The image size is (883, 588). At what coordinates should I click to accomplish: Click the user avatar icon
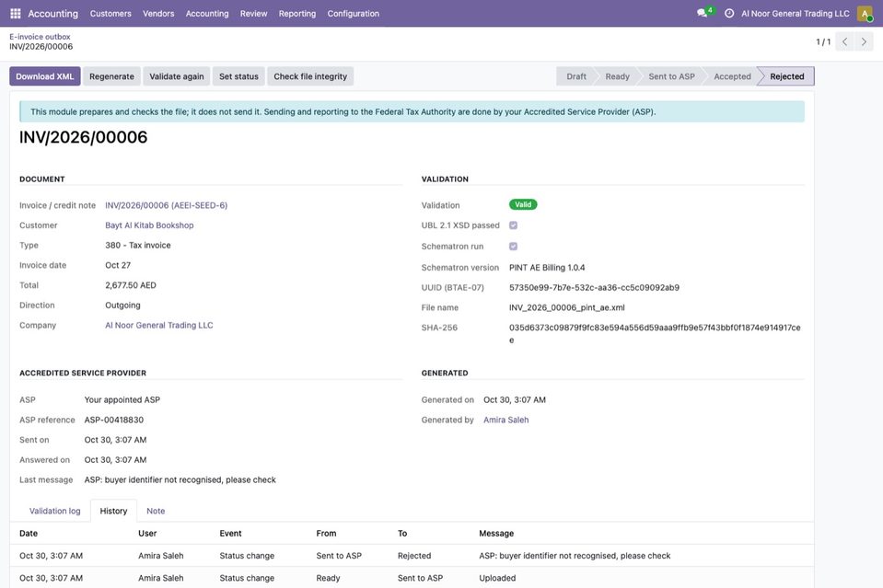865,14
